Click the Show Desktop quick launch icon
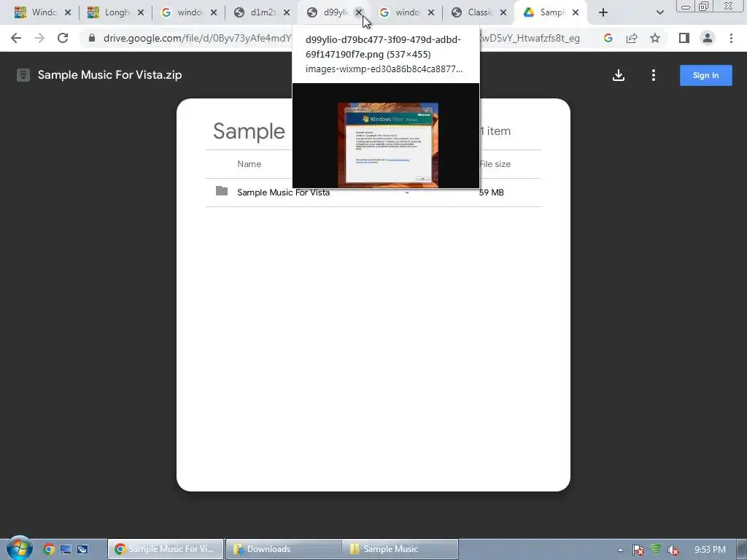Viewport: 747px width, 560px height. point(65,549)
